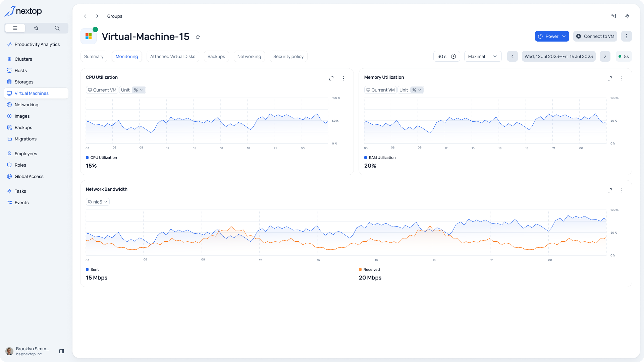
Task: Open the CPU chart unit % dropdown
Action: click(139, 90)
